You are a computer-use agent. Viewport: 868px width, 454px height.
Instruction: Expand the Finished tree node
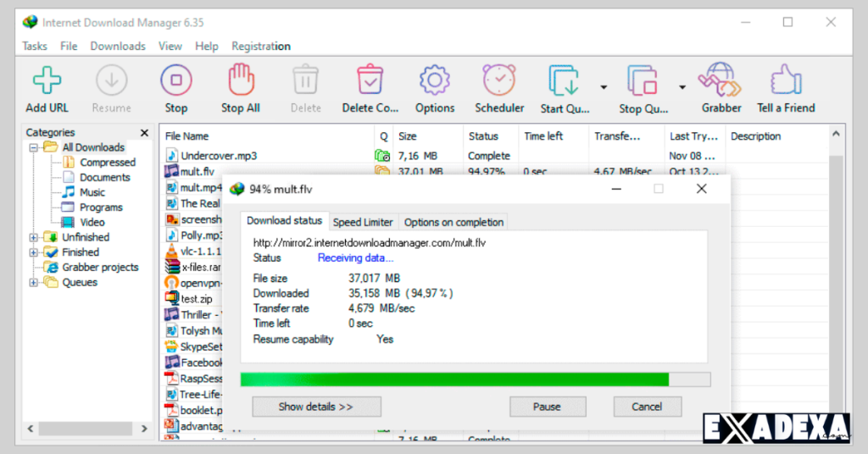[x=33, y=252]
